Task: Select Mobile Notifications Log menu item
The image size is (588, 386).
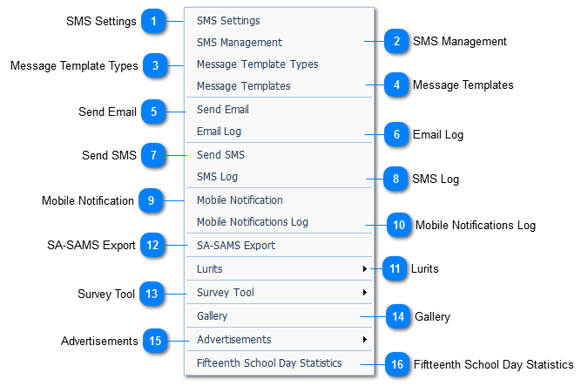Action: click(252, 222)
